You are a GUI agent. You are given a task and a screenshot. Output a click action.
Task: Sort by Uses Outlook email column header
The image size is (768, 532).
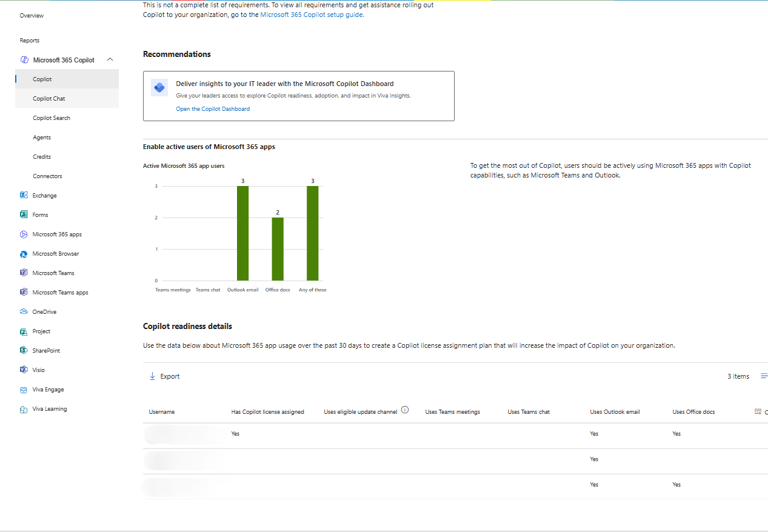coord(615,412)
